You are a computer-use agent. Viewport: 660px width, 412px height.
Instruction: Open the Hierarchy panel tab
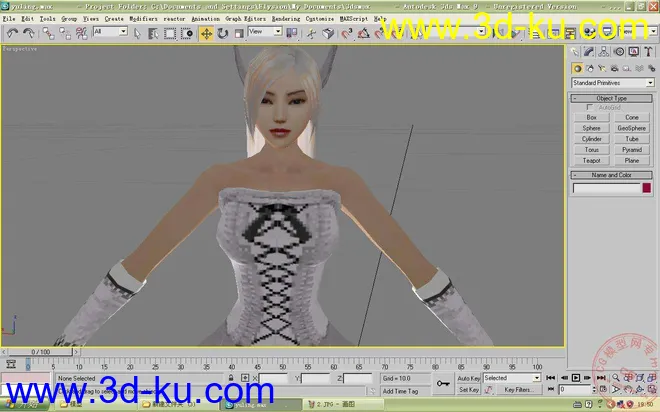pos(603,52)
